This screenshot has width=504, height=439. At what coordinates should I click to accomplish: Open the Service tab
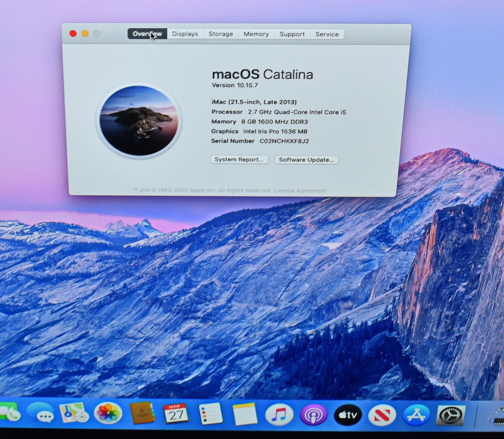point(327,34)
